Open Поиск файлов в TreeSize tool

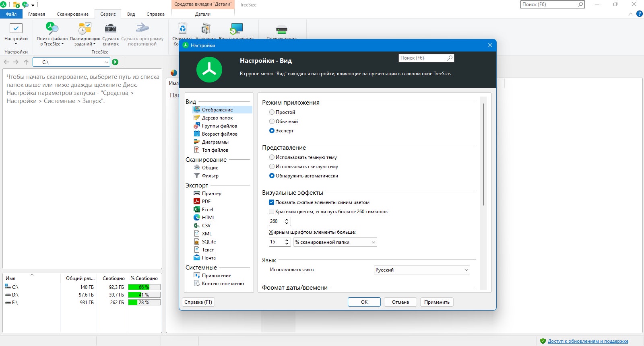[x=52, y=34]
